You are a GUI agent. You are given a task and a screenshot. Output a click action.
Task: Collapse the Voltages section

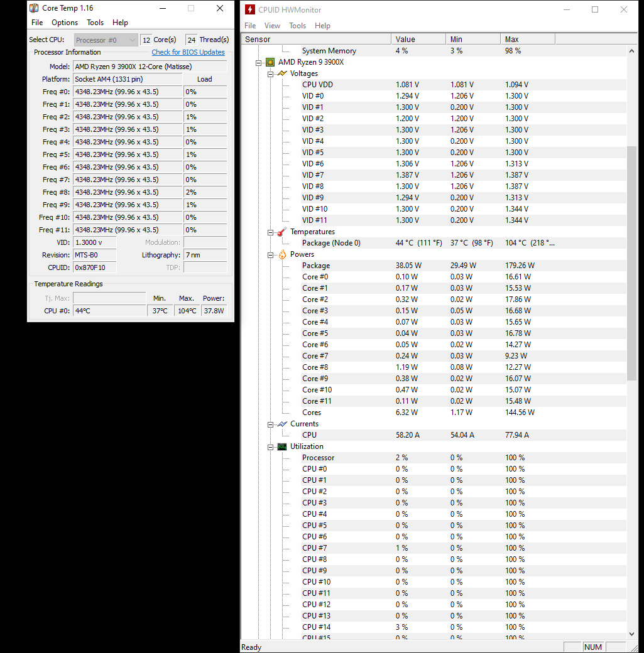(271, 73)
